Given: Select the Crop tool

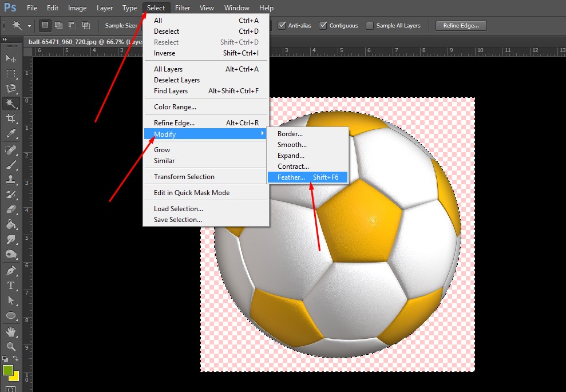Looking at the screenshot, I should tap(11, 118).
